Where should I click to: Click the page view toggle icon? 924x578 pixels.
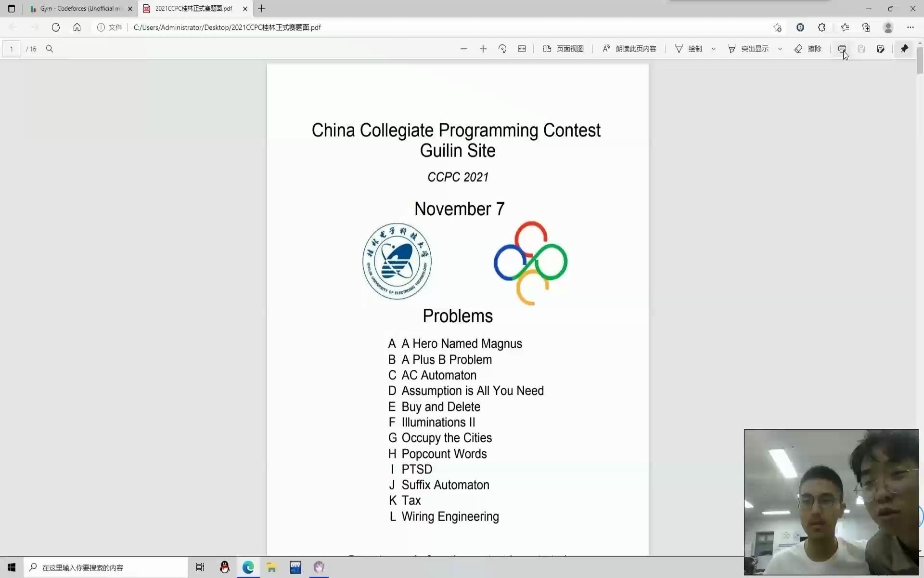(546, 48)
